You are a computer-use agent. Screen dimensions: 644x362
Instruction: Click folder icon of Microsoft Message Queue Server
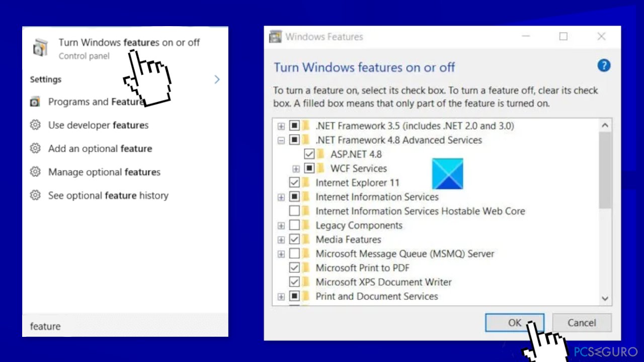click(x=305, y=253)
